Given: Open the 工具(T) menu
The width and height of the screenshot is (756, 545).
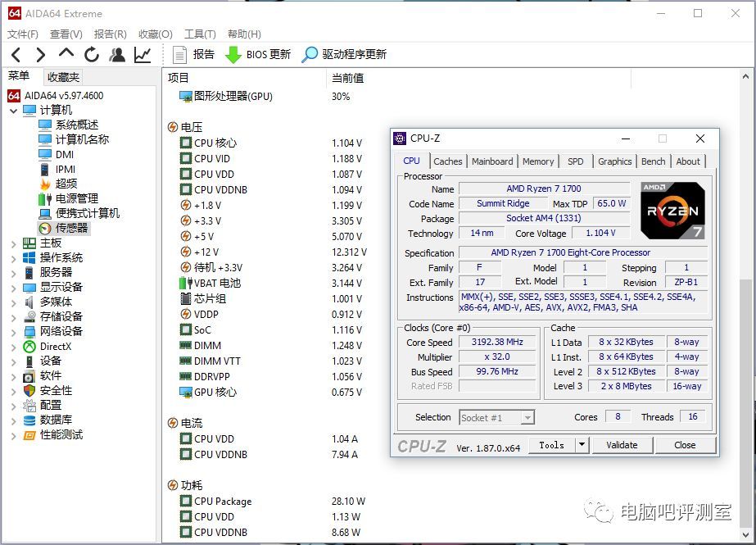Looking at the screenshot, I should (x=200, y=34).
